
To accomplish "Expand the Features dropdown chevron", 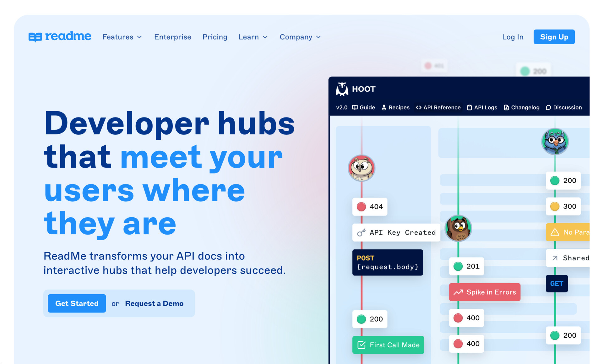I will click(x=139, y=37).
